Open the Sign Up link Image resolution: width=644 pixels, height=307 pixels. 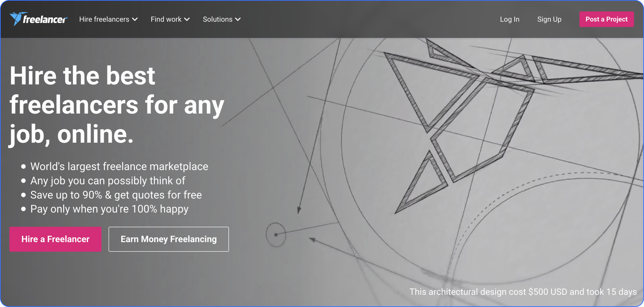click(x=549, y=19)
